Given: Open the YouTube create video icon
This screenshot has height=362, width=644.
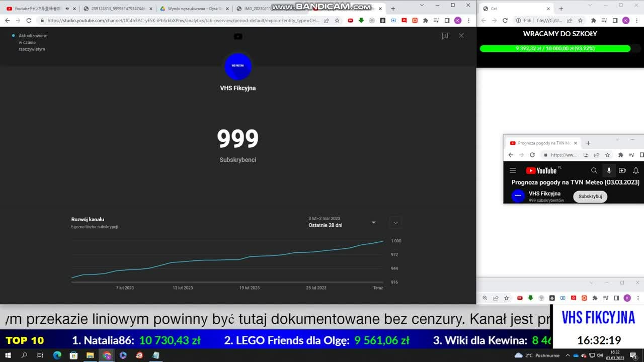Looking at the screenshot, I should pyautogui.click(x=622, y=170).
